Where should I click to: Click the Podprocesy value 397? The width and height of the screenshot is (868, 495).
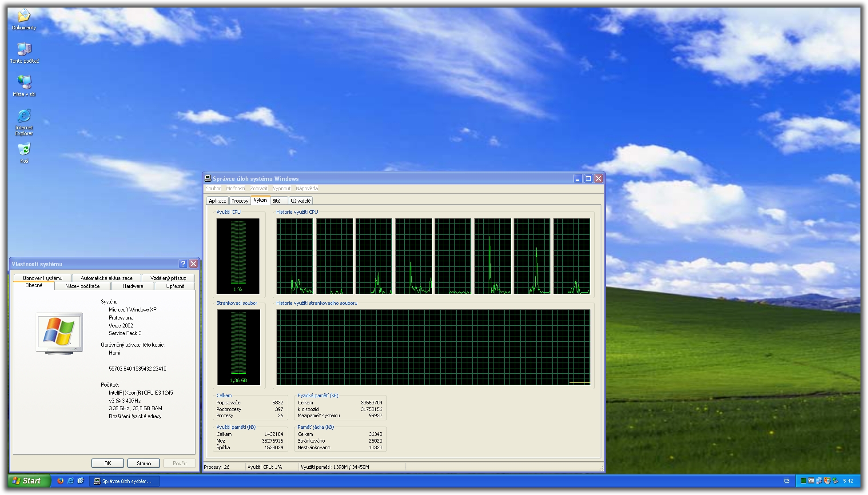tap(279, 409)
